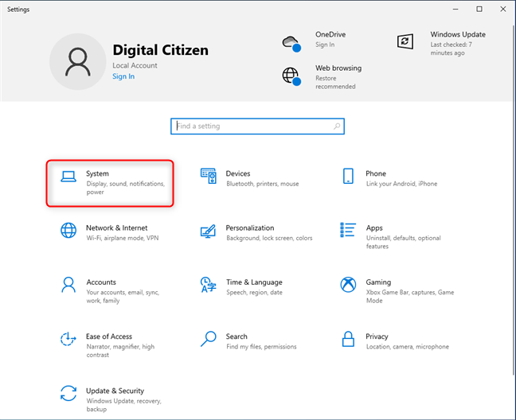Click the Accounts person icon
Screen dimensions: 516x420
coord(68,285)
